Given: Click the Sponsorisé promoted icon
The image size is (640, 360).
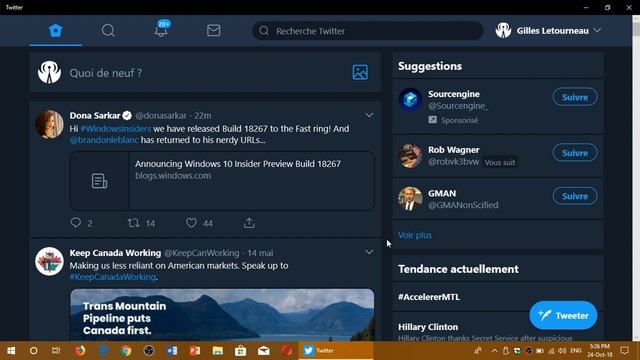Looking at the screenshot, I should [x=433, y=120].
